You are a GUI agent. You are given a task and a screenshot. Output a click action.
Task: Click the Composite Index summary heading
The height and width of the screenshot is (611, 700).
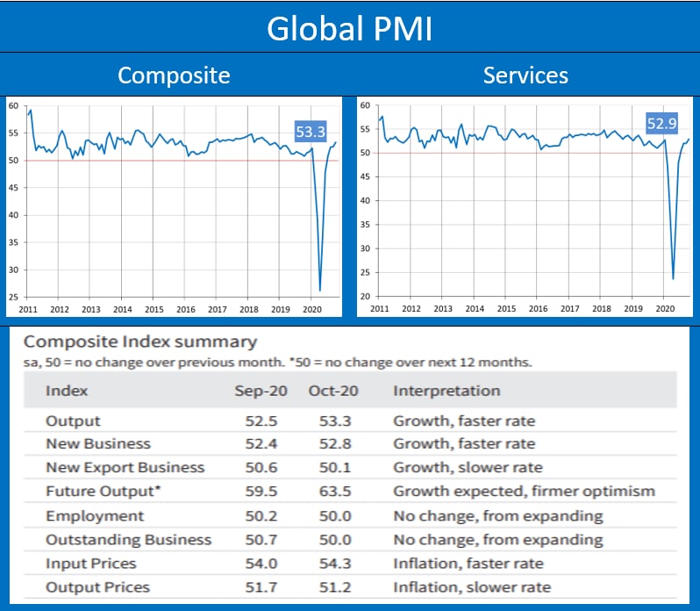[140, 342]
